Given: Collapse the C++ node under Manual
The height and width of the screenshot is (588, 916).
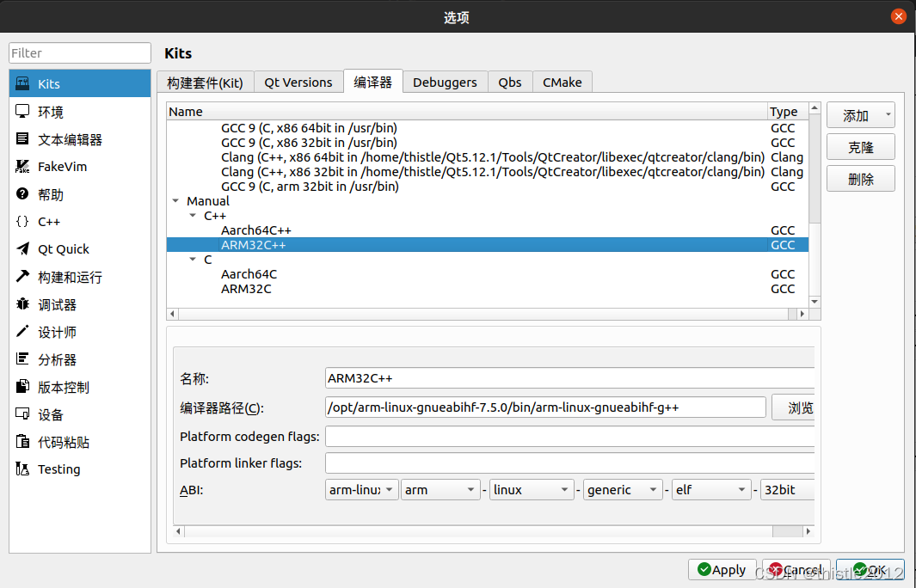Looking at the screenshot, I should click(193, 216).
